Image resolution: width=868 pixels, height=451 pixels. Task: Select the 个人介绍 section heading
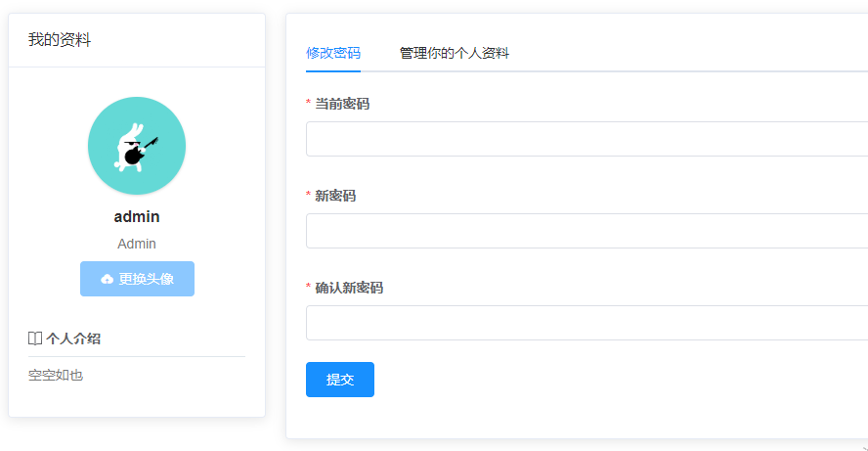pos(73,338)
